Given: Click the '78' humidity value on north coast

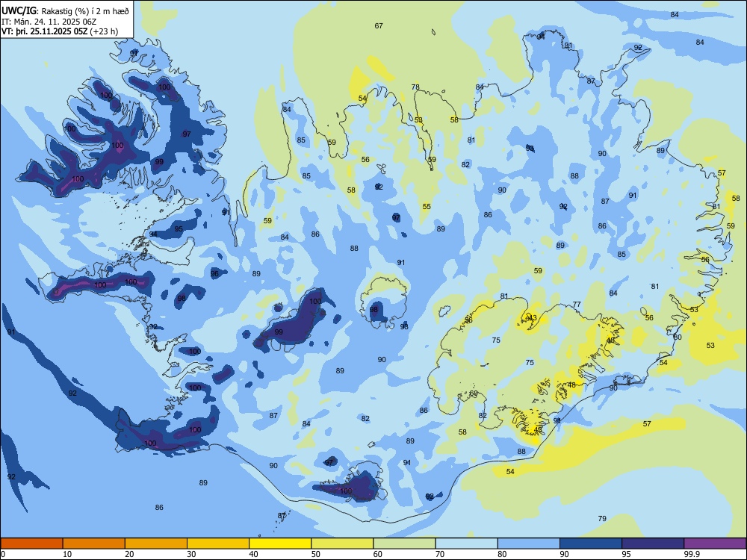Looking at the screenshot, I should point(415,87).
